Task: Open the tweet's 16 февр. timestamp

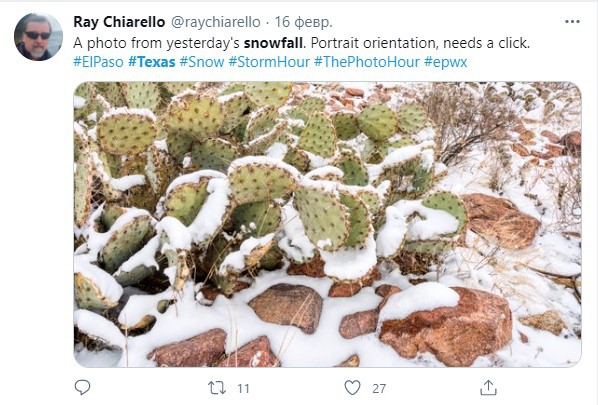Action: click(x=304, y=22)
